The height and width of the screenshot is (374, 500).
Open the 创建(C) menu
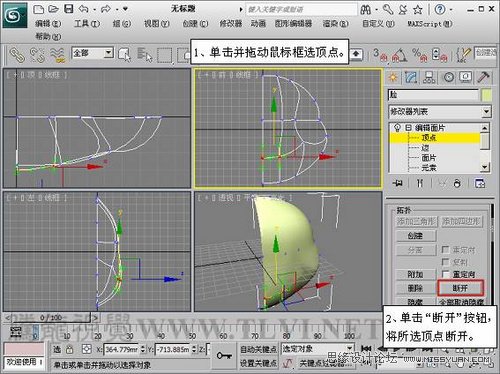point(195,24)
